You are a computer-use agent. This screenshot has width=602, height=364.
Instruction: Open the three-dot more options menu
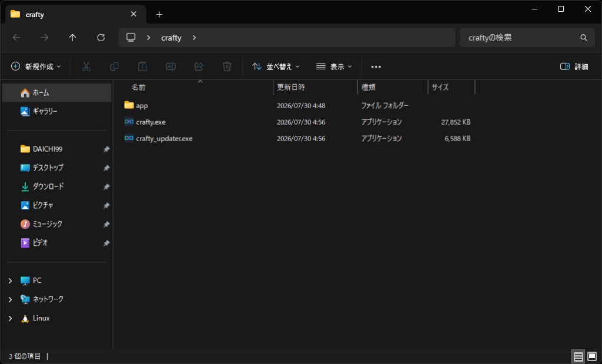376,67
